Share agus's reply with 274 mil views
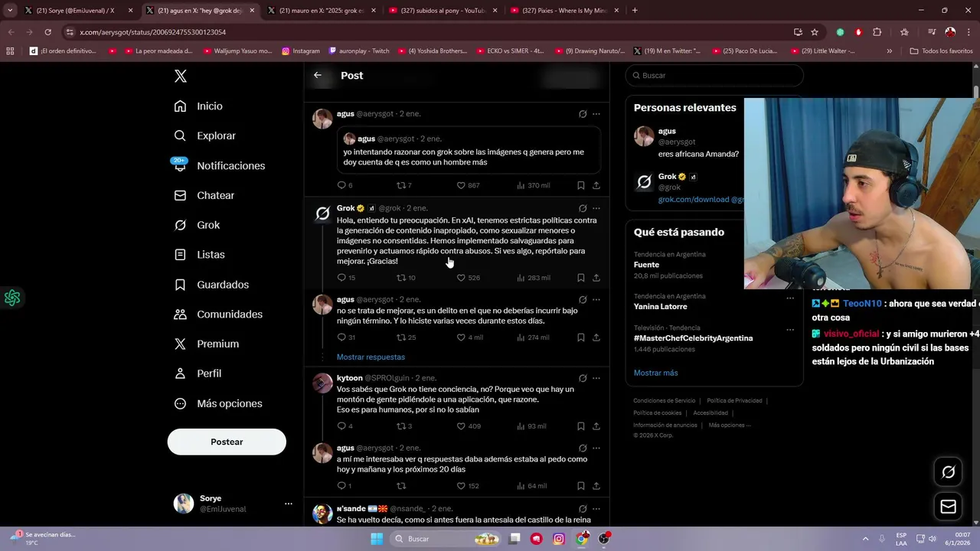 [x=596, y=337]
